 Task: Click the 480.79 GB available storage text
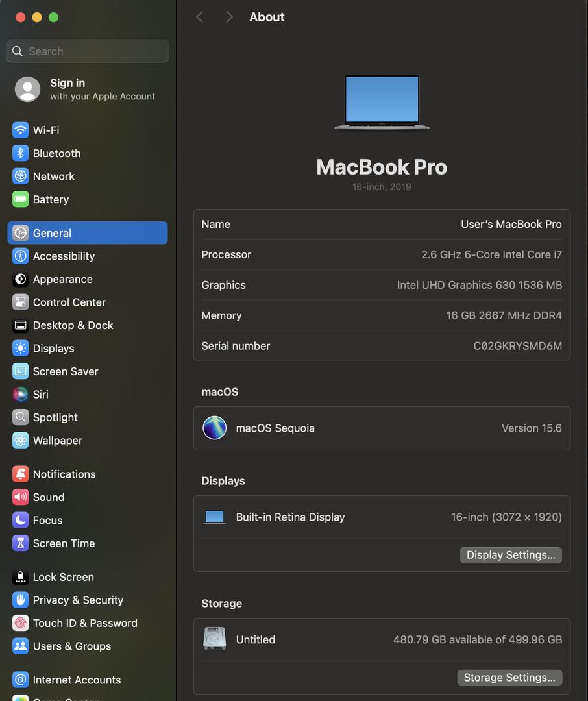[x=478, y=639]
